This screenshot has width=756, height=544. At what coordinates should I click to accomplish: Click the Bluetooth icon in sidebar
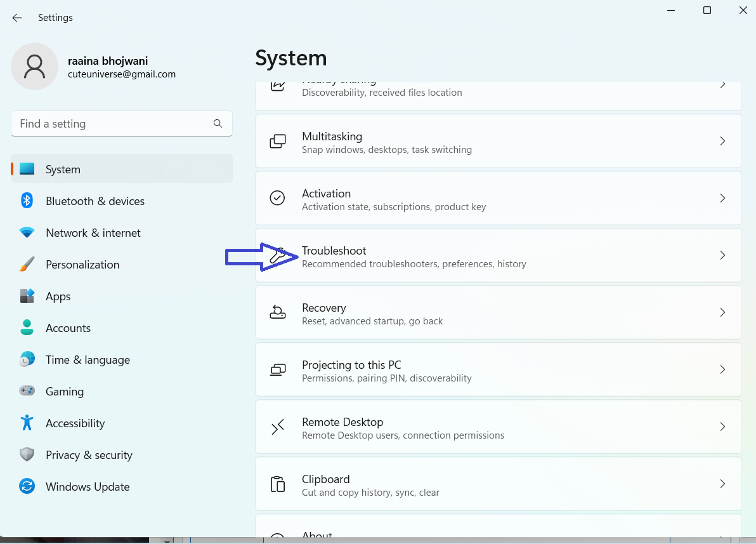coord(27,201)
